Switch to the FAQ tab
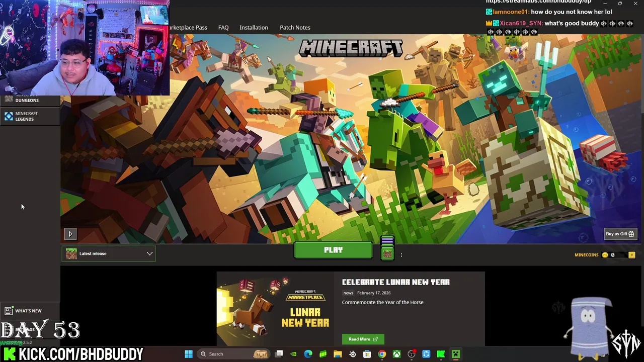The image size is (644, 362). point(223,28)
